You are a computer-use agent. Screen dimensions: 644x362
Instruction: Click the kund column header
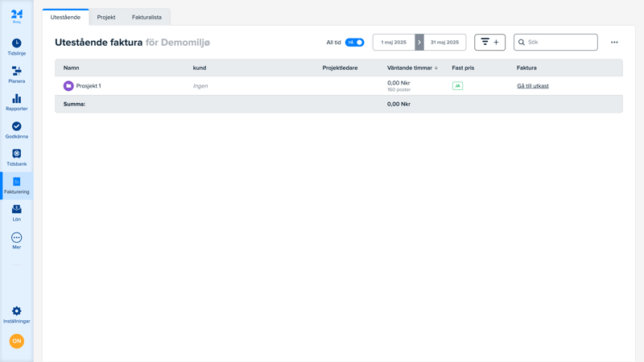pyautogui.click(x=200, y=68)
